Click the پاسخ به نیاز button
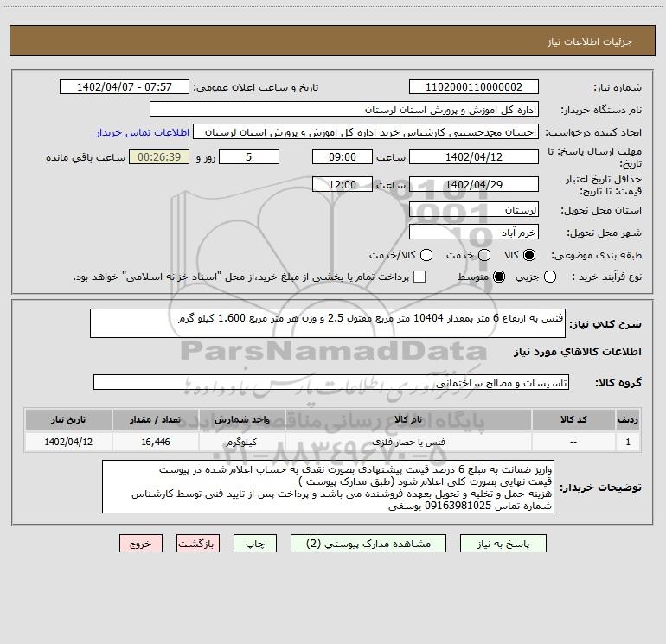Viewport: 666px width, 644px height. pos(503,544)
